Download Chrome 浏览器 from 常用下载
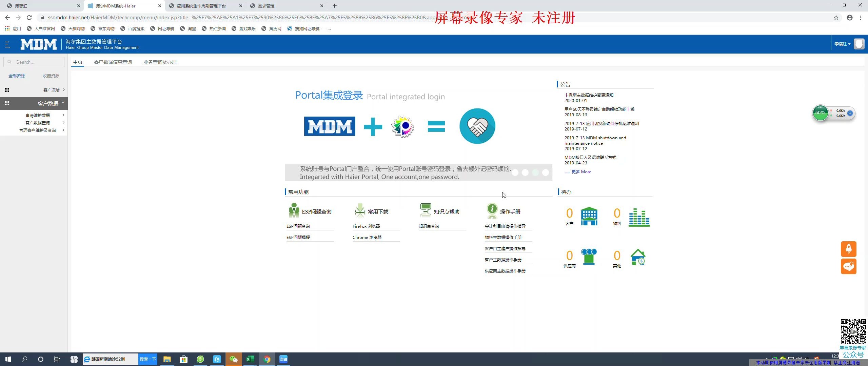 (x=367, y=237)
